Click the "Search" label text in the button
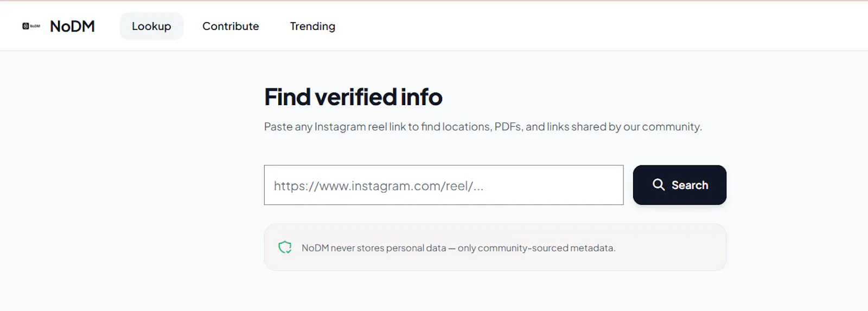 (690, 185)
